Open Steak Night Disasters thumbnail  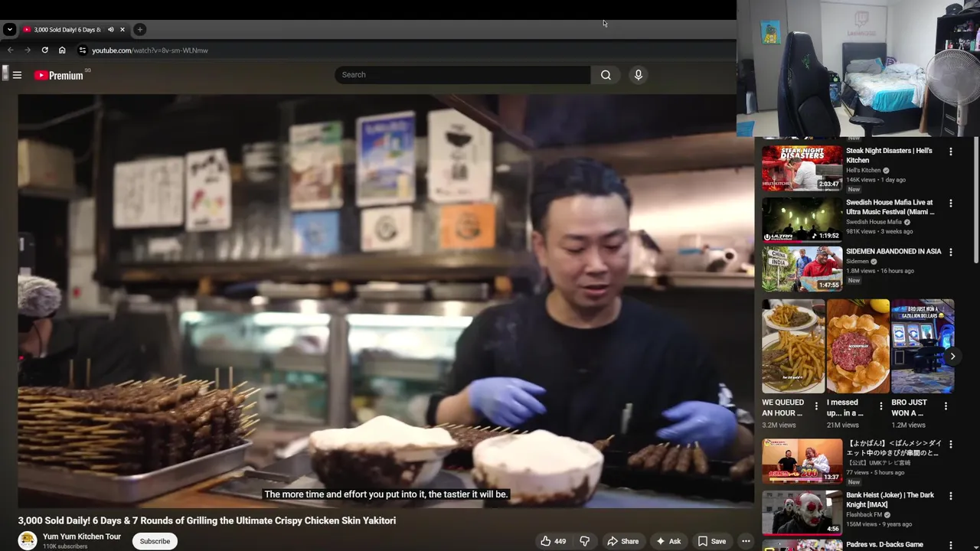coord(802,168)
